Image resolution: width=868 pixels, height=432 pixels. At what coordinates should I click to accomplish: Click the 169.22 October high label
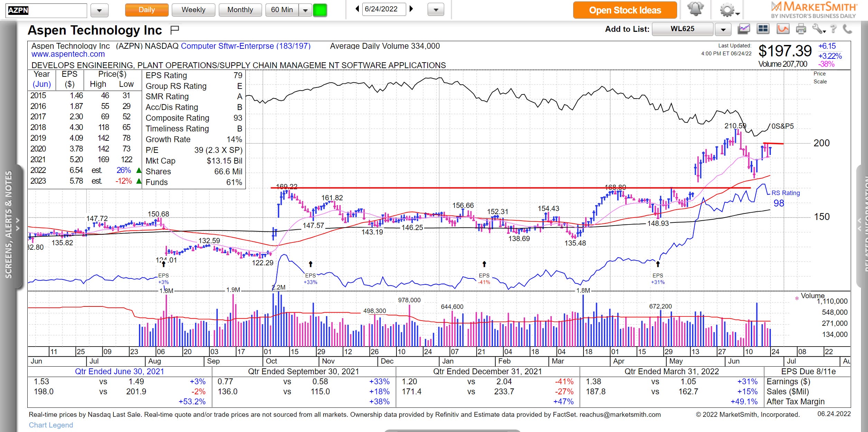tap(287, 187)
